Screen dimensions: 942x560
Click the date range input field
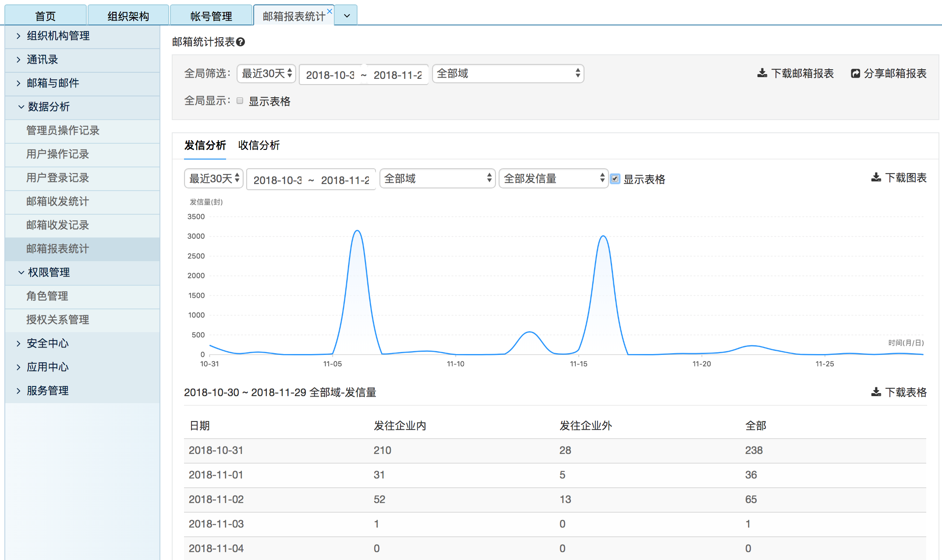point(363,74)
